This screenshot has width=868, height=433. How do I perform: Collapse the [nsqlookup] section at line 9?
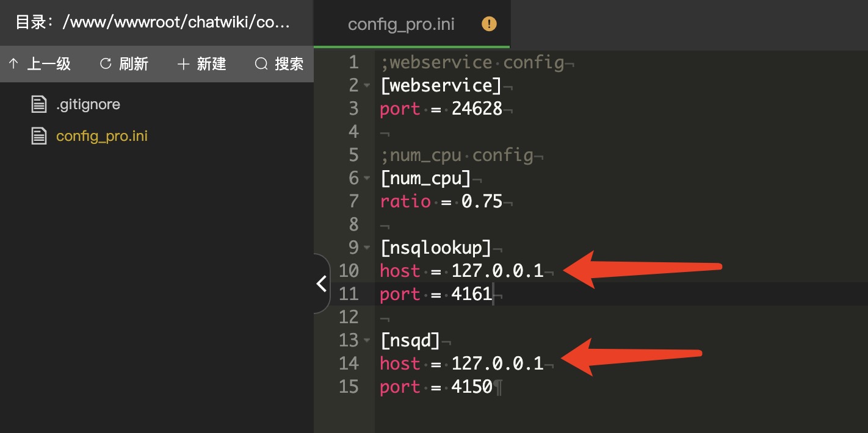367,248
